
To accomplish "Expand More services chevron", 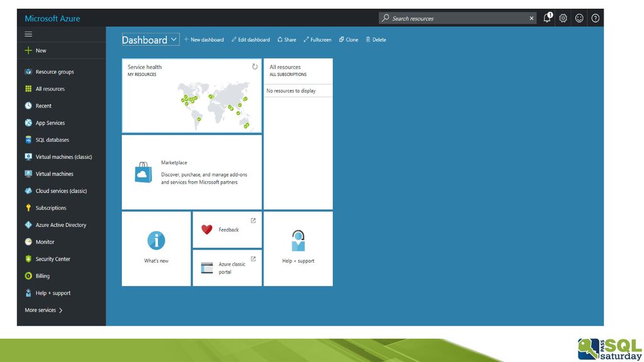I will pyautogui.click(x=61, y=310).
